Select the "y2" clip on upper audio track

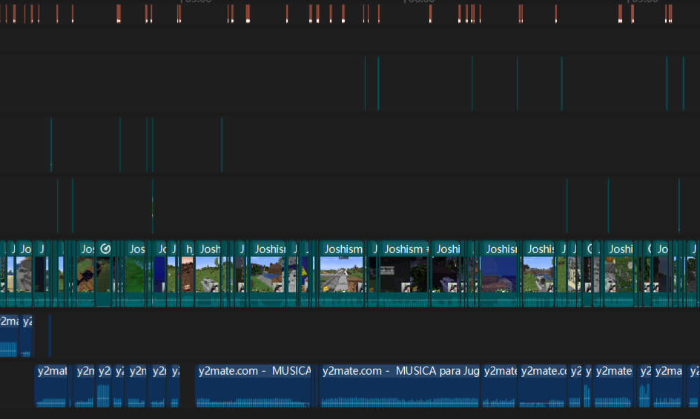click(x=27, y=336)
